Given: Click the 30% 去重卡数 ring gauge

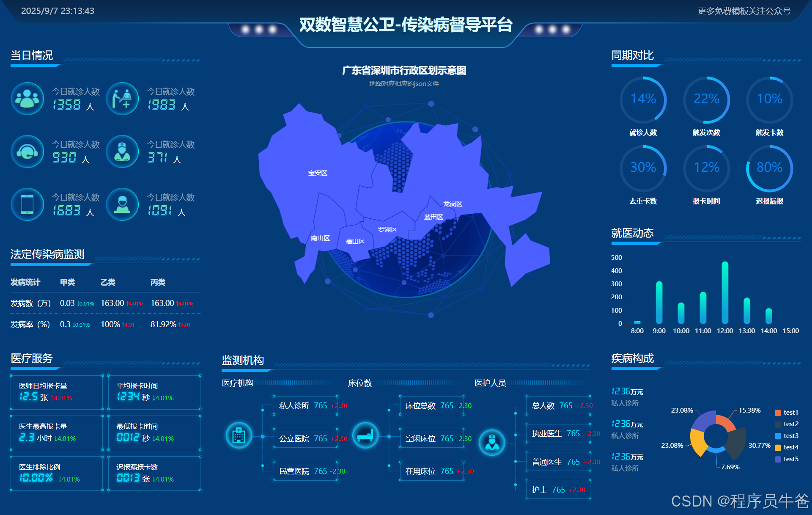Looking at the screenshot, I should click(643, 168).
